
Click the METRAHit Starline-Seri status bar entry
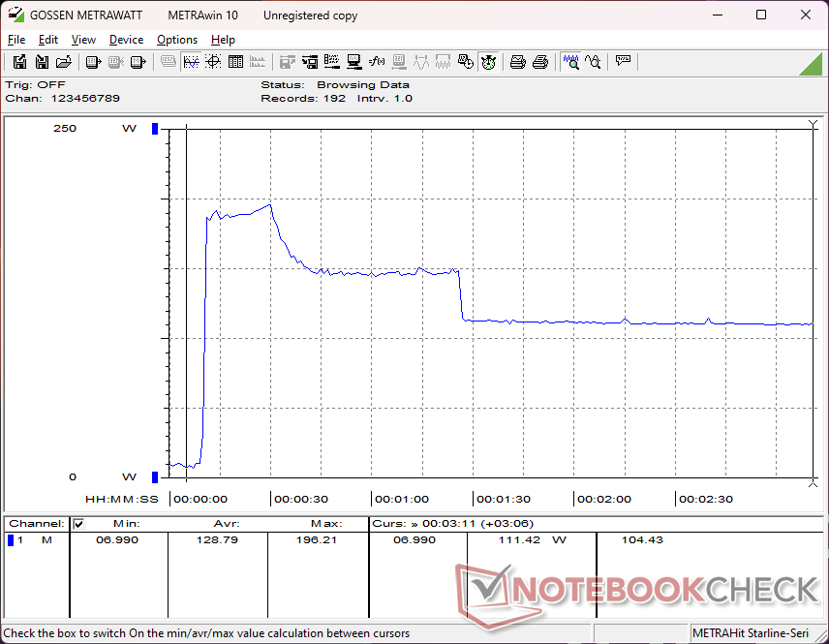click(751, 633)
